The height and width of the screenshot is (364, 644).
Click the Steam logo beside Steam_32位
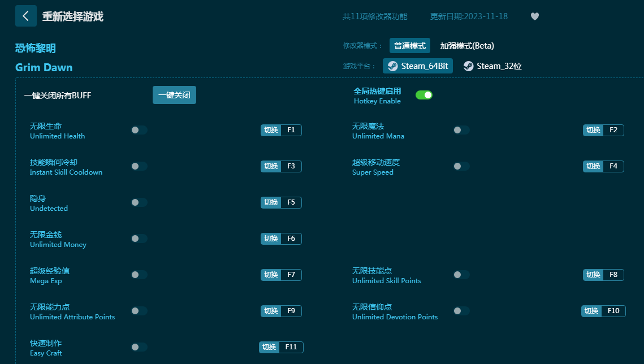click(468, 66)
